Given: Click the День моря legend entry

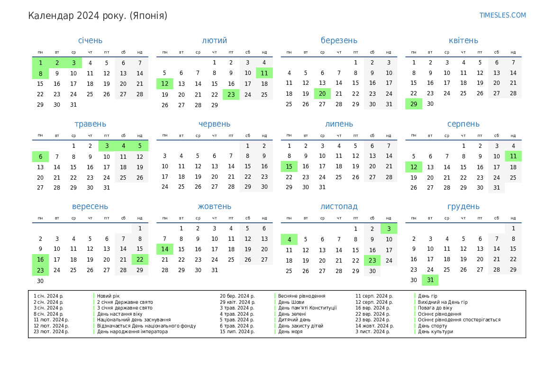Looking at the screenshot, I should (x=290, y=332).
